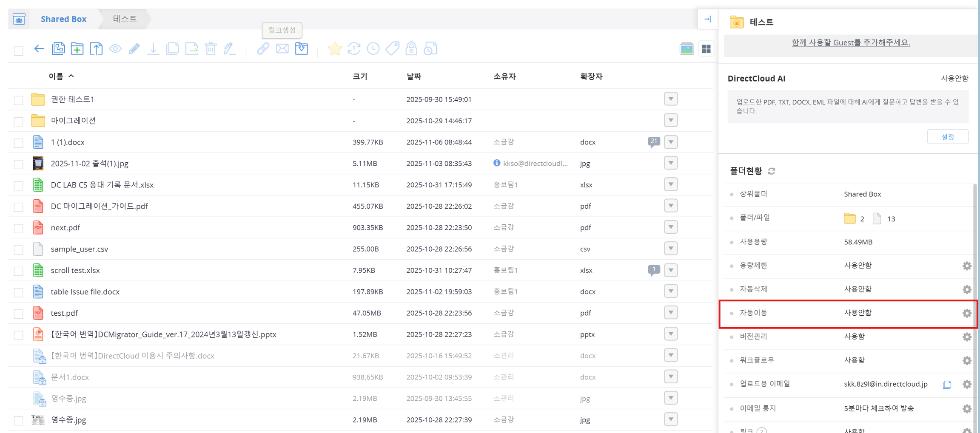Open the dropdown menu for 권한 테스트1 folder

(x=671, y=99)
